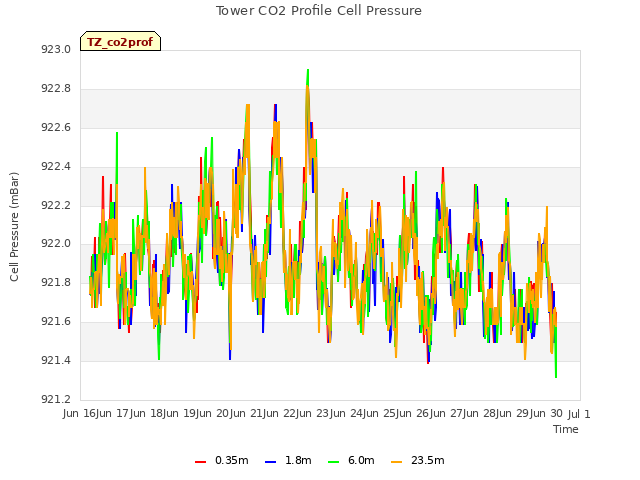Image resolution: width=640 pixels, height=480 pixels.
Task: Select the 0.35m legend label
Action: [231, 460]
